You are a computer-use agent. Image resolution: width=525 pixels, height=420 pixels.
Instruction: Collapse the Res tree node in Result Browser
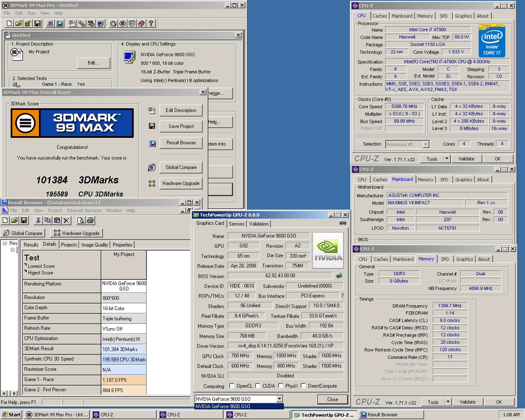point(5,243)
